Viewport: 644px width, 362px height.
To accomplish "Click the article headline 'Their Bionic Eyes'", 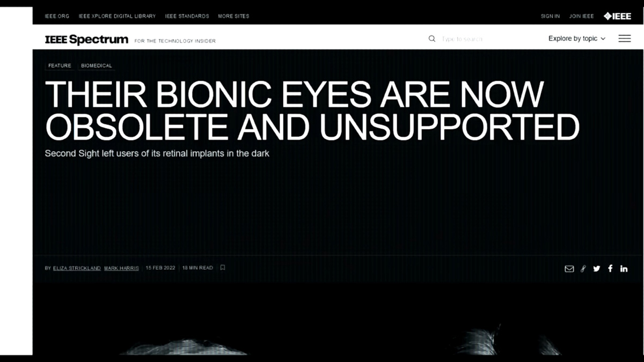I will click(312, 110).
